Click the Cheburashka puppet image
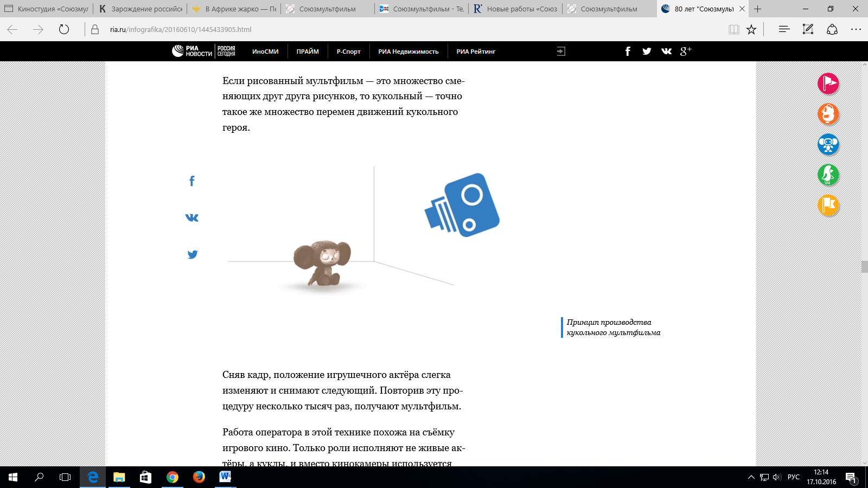The width and height of the screenshot is (868, 488). pyautogui.click(x=323, y=263)
